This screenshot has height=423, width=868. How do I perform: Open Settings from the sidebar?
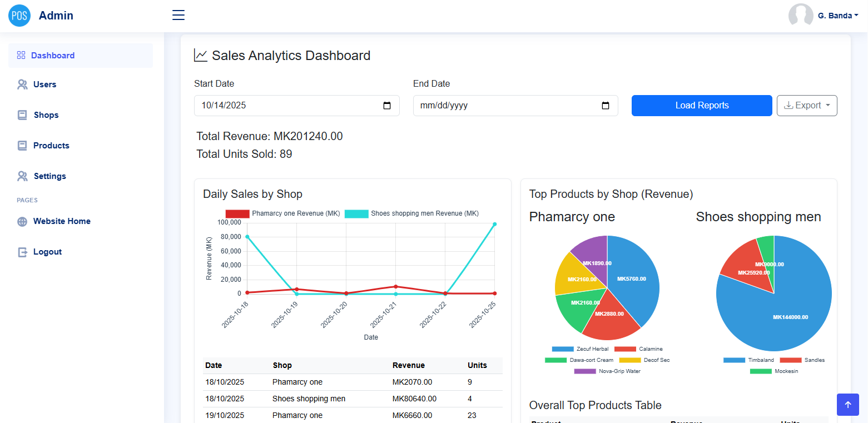49,176
